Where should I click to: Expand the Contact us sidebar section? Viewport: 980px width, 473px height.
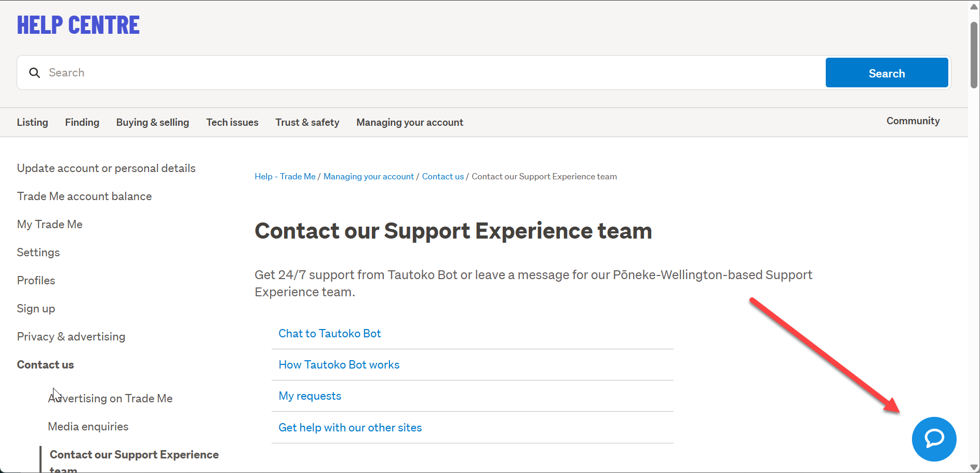pyautogui.click(x=46, y=365)
